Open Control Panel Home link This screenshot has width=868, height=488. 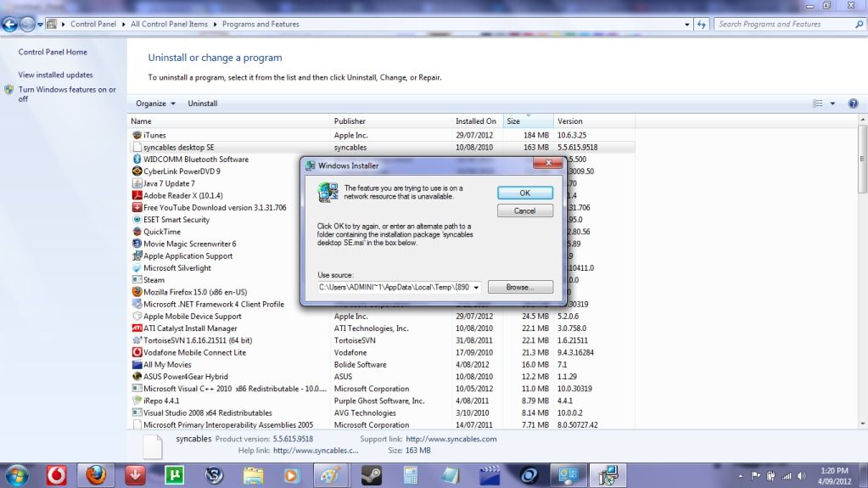click(53, 52)
